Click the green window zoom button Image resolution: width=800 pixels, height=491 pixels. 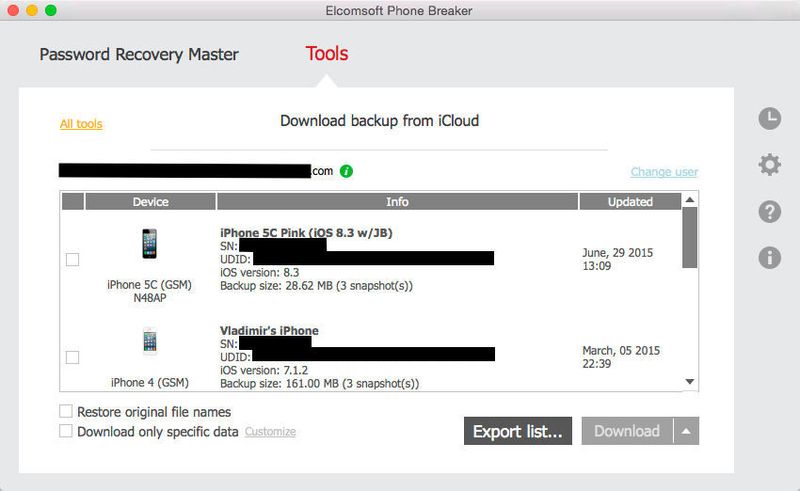pyautogui.click(x=51, y=10)
